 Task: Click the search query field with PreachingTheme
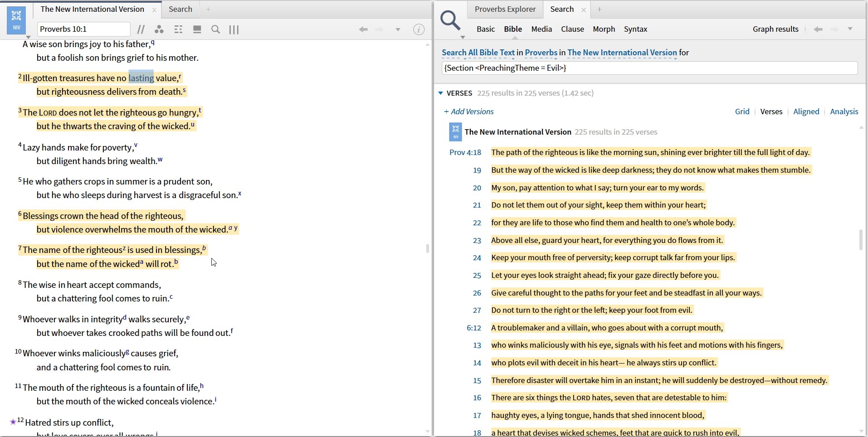[649, 68]
